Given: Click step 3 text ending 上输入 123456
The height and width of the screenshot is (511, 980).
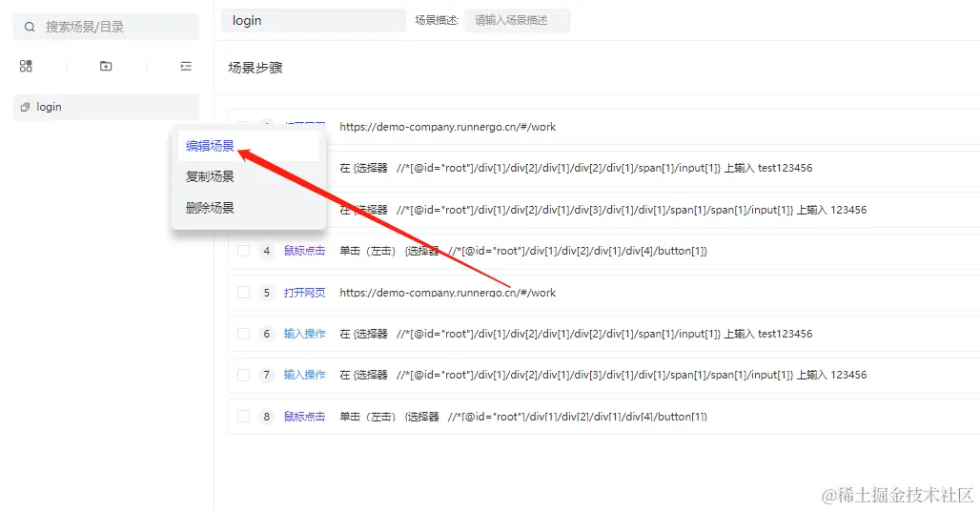Looking at the screenshot, I should tap(603, 210).
